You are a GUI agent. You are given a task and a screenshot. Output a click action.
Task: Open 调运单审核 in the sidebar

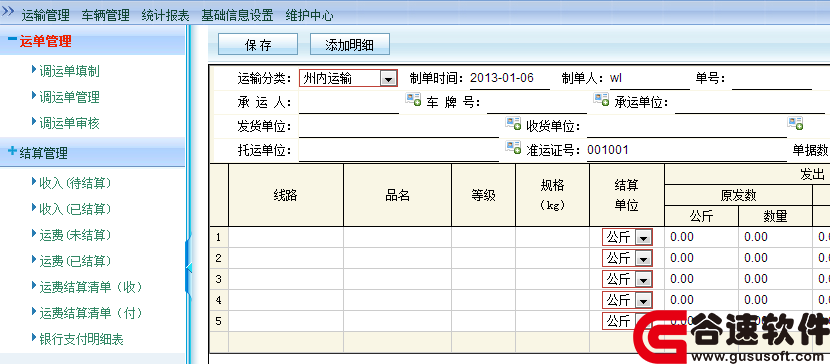[x=69, y=123]
